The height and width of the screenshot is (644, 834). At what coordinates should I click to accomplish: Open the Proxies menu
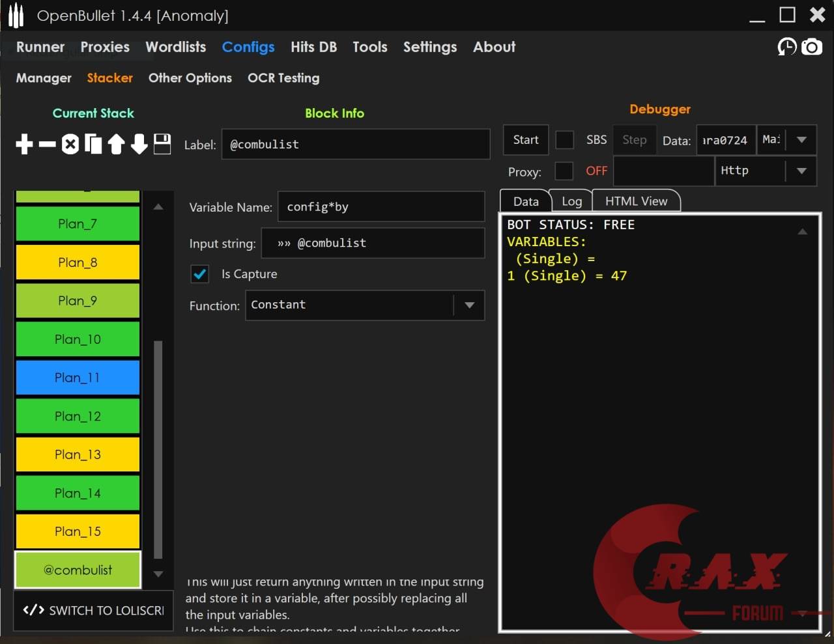point(105,47)
